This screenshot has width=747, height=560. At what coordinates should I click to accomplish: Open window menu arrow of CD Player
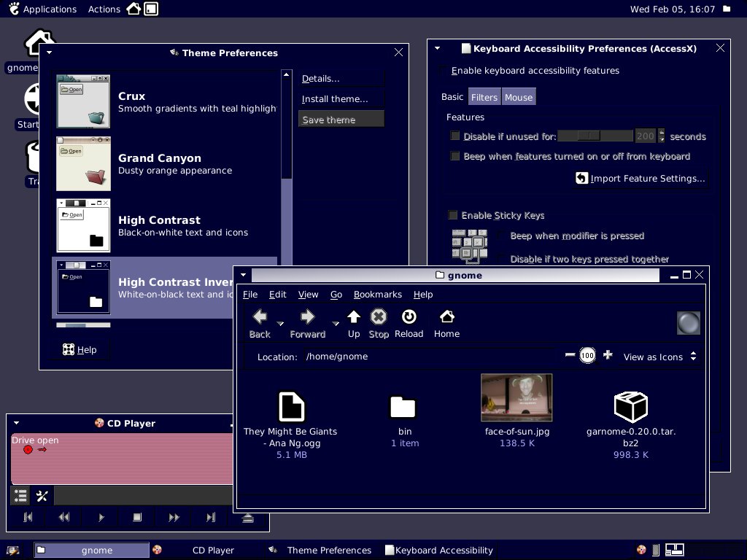pos(16,423)
